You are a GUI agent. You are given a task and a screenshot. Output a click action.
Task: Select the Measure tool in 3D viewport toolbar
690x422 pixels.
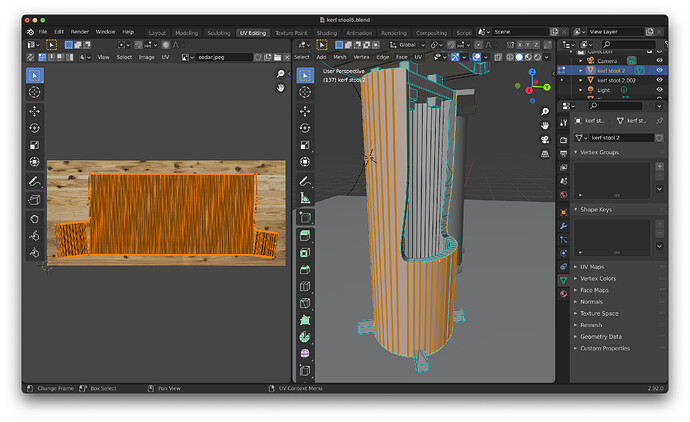tap(305, 198)
